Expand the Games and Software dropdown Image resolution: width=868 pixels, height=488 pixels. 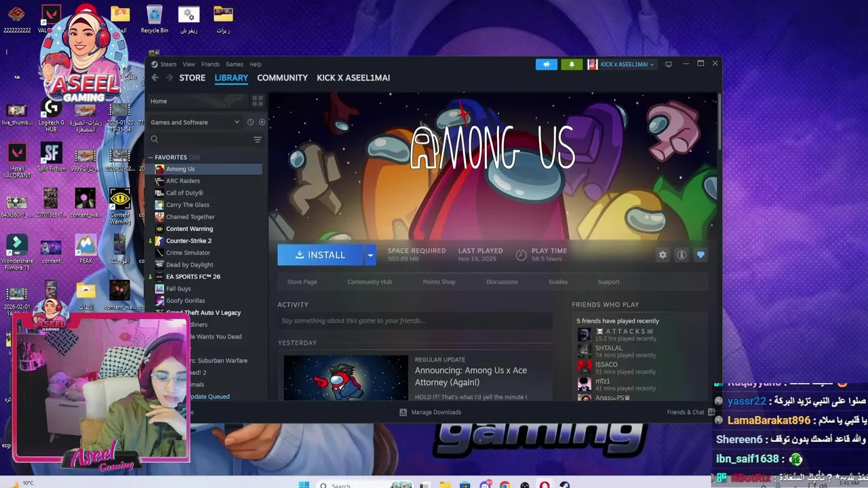pyautogui.click(x=237, y=122)
